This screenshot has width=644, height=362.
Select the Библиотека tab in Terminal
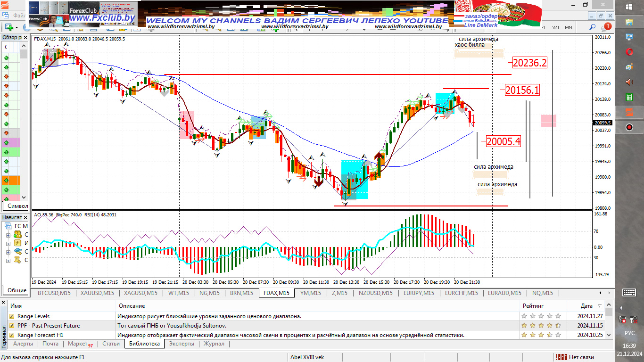tap(144, 344)
